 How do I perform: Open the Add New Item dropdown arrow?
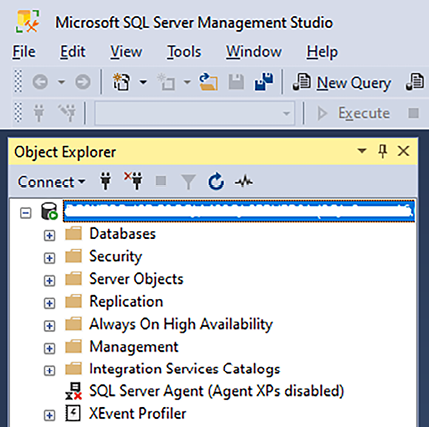pos(187,82)
